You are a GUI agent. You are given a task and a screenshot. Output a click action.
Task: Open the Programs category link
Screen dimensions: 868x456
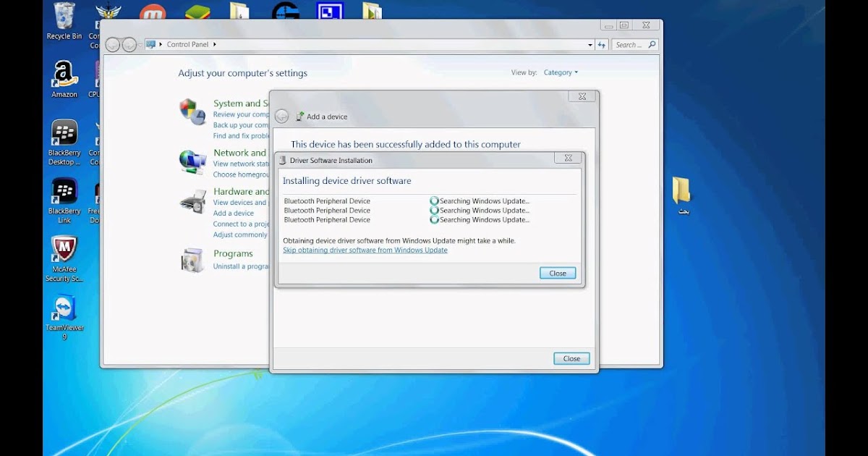click(233, 254)
